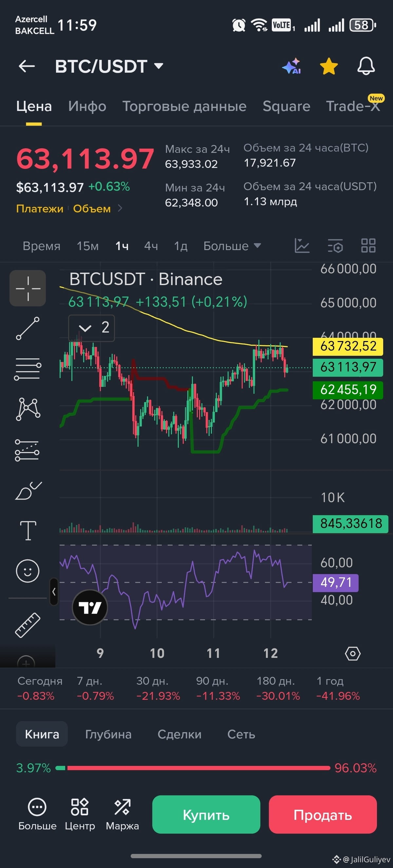Screen dimensions: 393x868
Task: Select the 90 дн. performance period
Action: (x=218, y=688)
